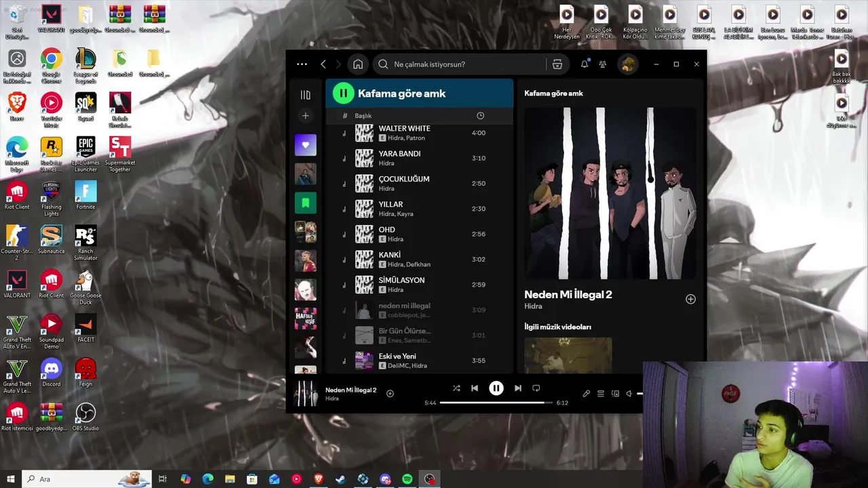Add Neden Mi İllegal 2 to library in player bar
Image resolution: width=868 pixels, height=488 pixels.
pyautogui.click(x=390, y=393)
